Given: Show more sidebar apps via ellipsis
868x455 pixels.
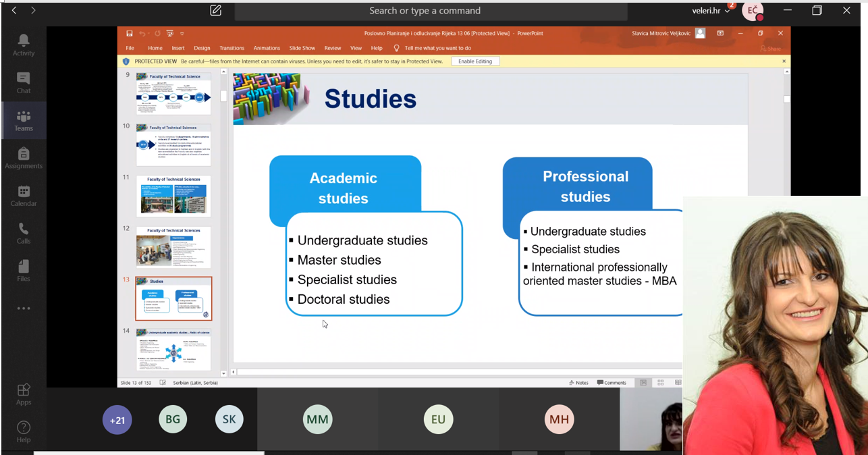Looking at the screenshot, I should pos(24,309).
